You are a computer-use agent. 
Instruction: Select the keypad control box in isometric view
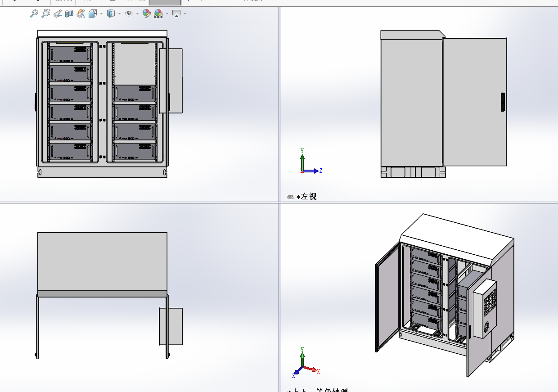pyautogui.click(x=486, y=308)
